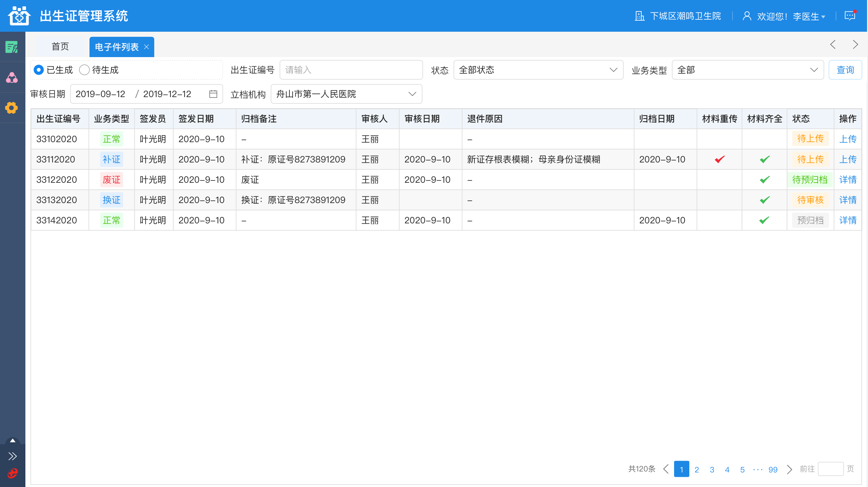Click the 预归档 status tag
The height and width of the screenshot is (487, 868).
[x=810, y=220]
